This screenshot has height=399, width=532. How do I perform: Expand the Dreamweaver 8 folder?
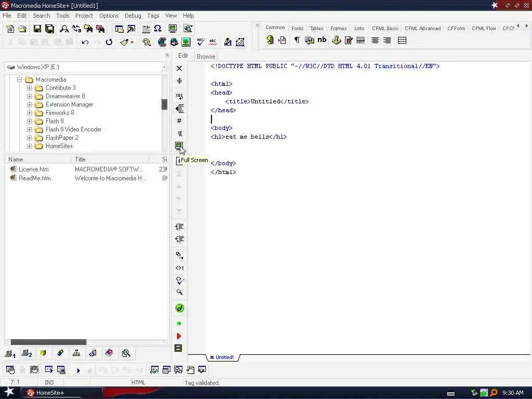coord(30,96)
